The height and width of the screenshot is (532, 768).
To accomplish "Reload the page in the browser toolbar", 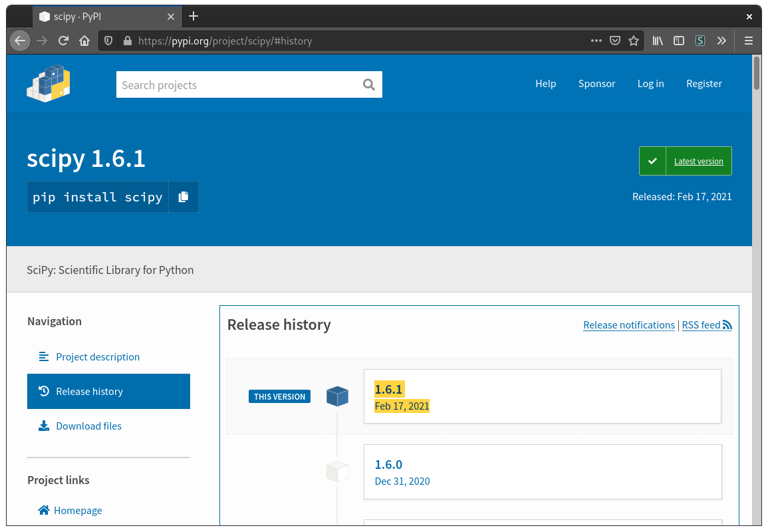I will pos(63,41).
